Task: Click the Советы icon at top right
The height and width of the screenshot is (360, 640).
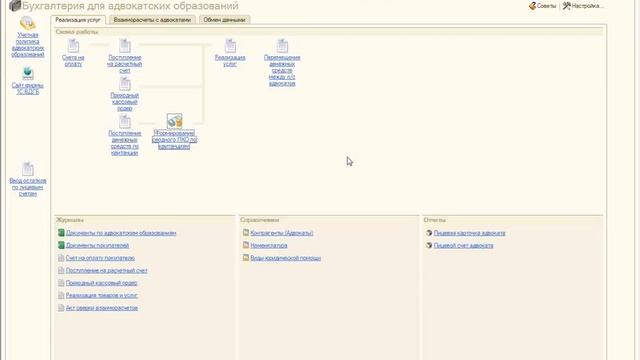Action: tap(532, 6)
